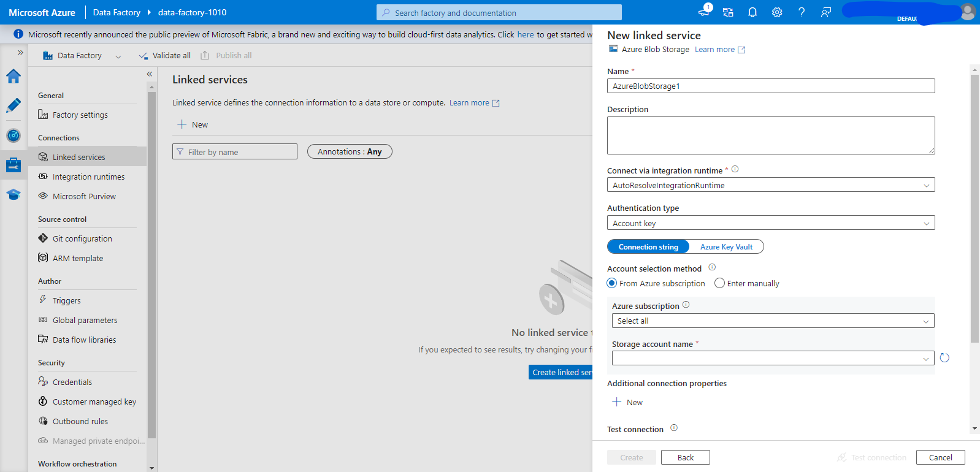The height and width of the screenshot is (472, 980).
Task: Click the feedback person icon
Action: 826,12
